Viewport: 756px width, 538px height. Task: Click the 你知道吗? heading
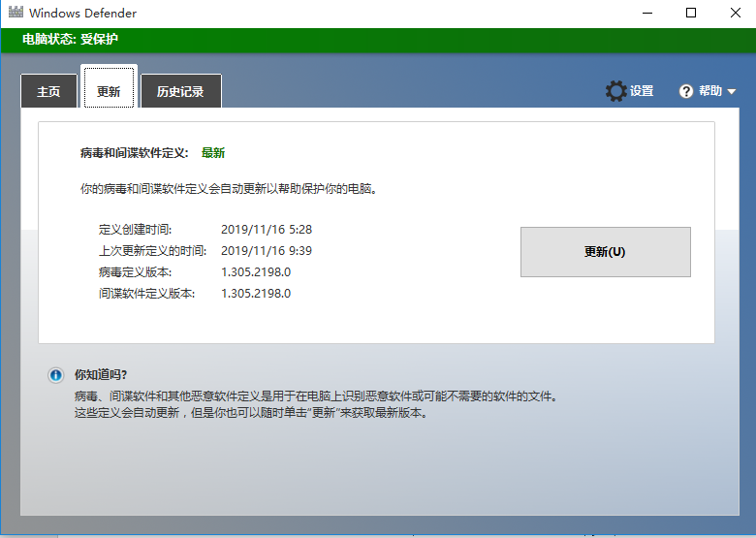[x=100, y=374]
